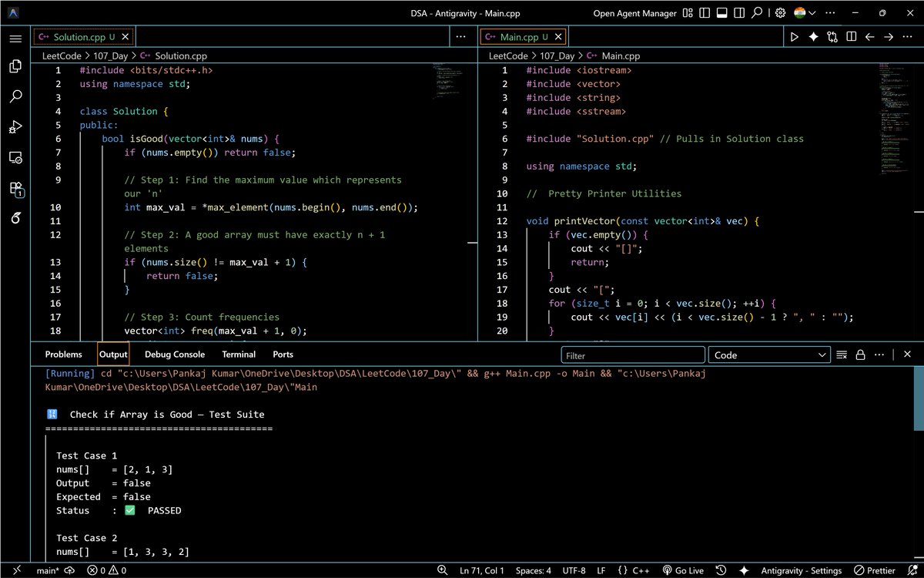Open the errors and warnings status
The height and width of the screenshot is (578, 924).
coord(107,570)
